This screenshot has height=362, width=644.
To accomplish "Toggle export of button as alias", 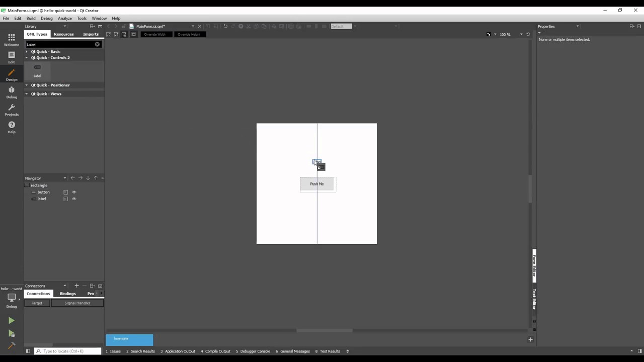I will tap(65, 192).
